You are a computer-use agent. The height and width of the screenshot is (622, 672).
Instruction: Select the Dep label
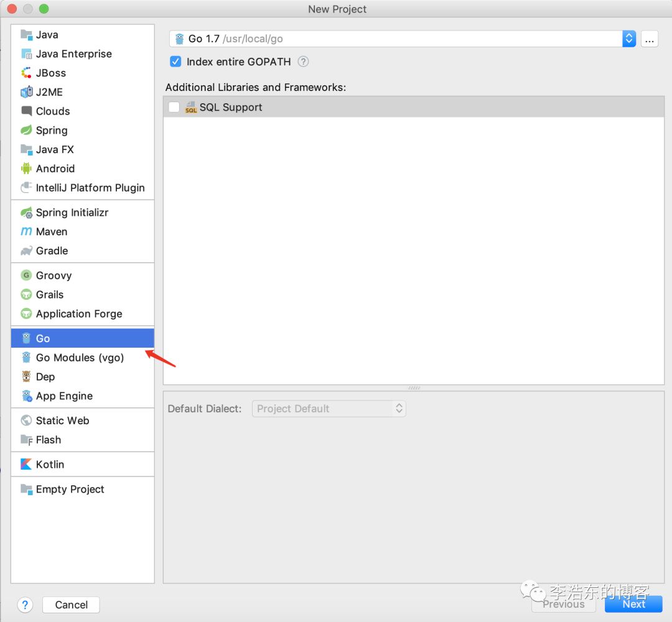point(45,376)
